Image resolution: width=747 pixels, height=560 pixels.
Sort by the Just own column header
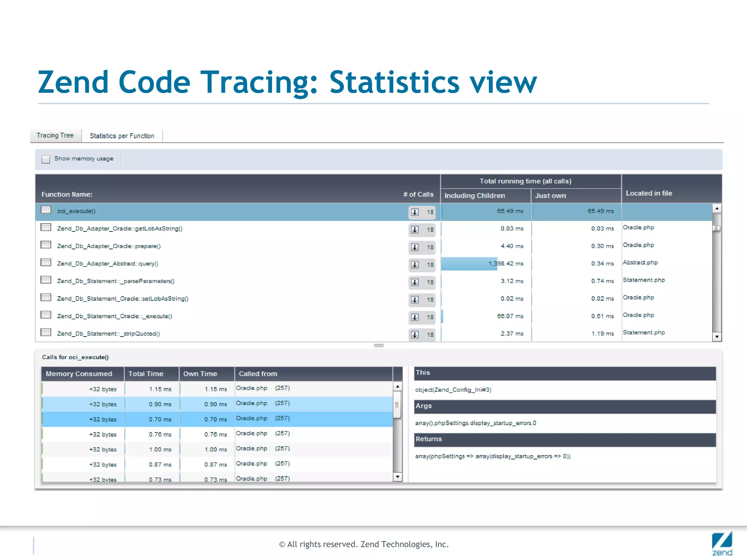point(576,195)
